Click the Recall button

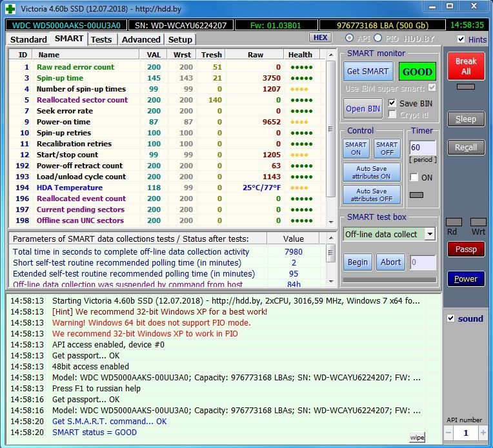tap(466, 148)
